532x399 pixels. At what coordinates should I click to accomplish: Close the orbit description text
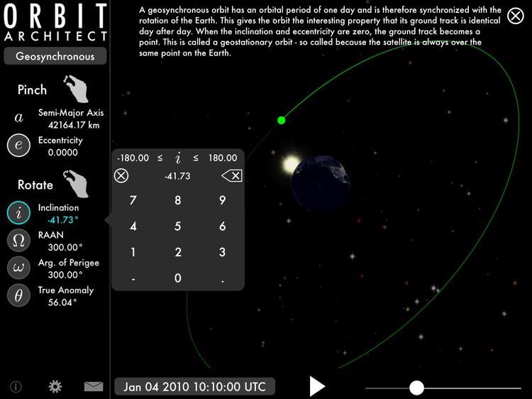516,16
